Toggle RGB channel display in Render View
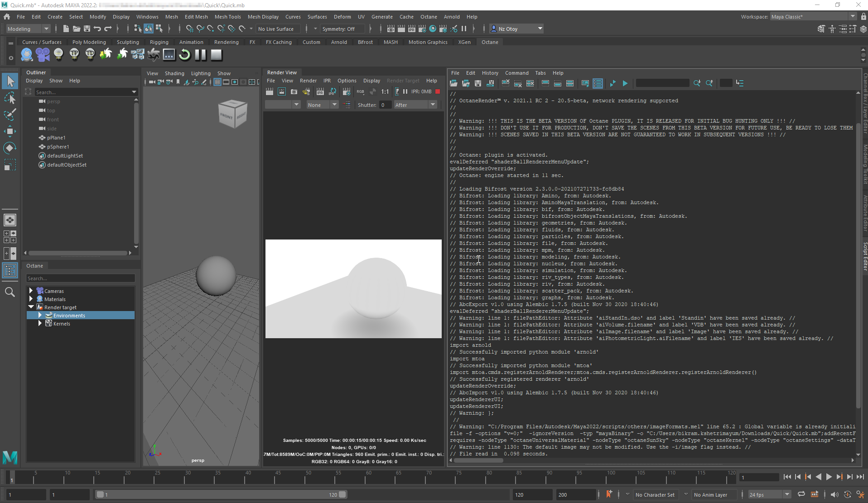Screen dimensions: 868x503 [361, 91]
